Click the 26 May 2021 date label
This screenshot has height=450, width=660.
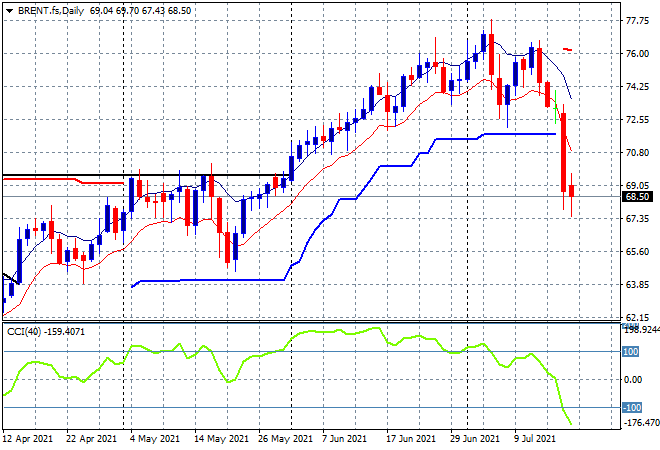285,439
